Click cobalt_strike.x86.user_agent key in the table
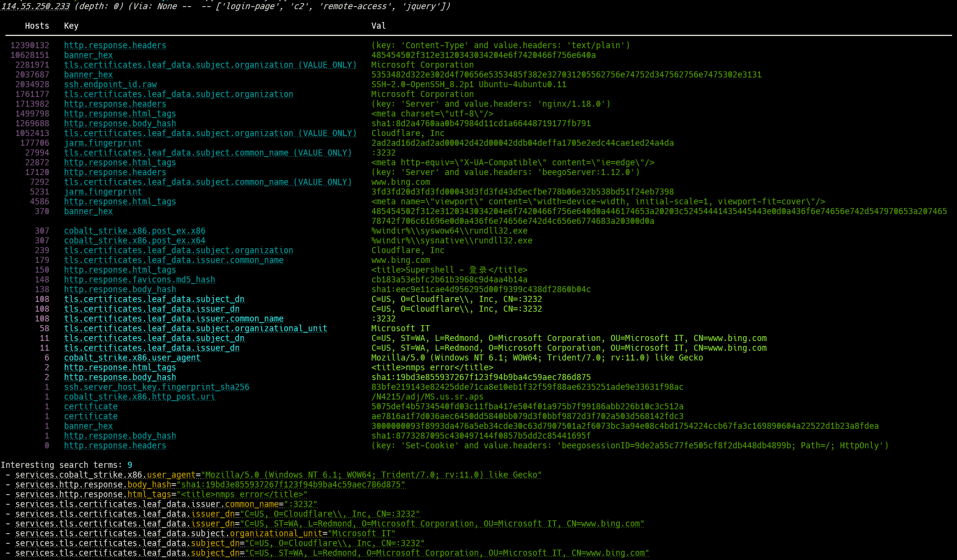The width and height of the screenshot is (957, 560). tap(132, 358)
